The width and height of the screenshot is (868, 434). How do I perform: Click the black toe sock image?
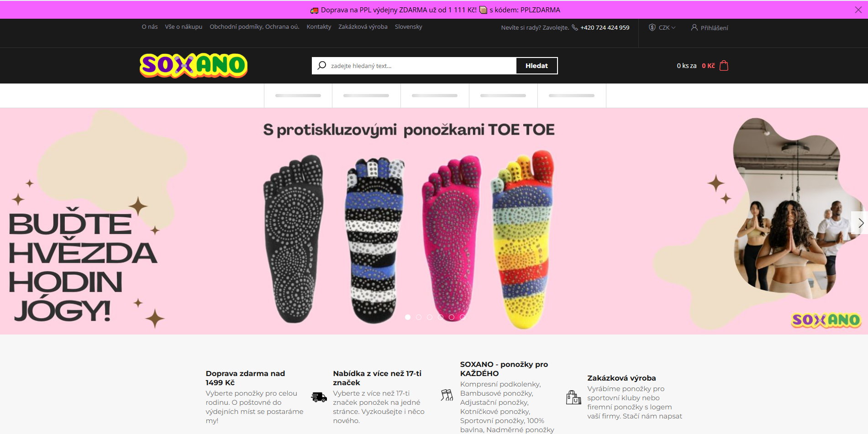tap(294, 239)
